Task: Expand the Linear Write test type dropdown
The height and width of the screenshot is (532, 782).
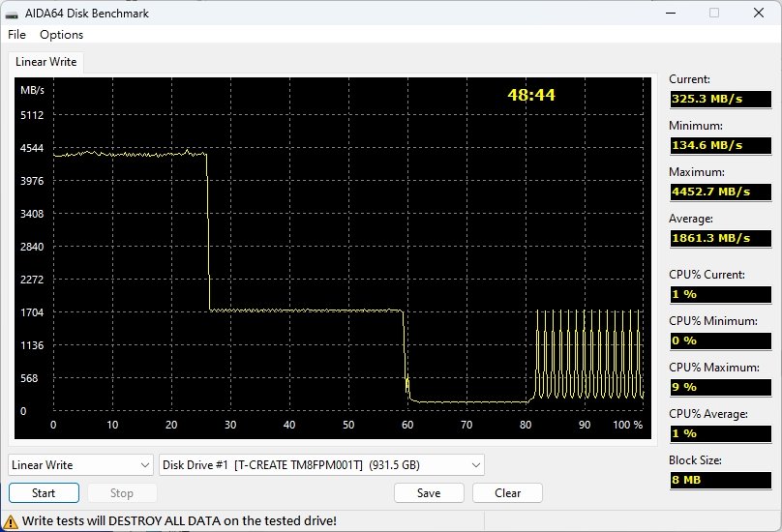Action: pos(80,465)
